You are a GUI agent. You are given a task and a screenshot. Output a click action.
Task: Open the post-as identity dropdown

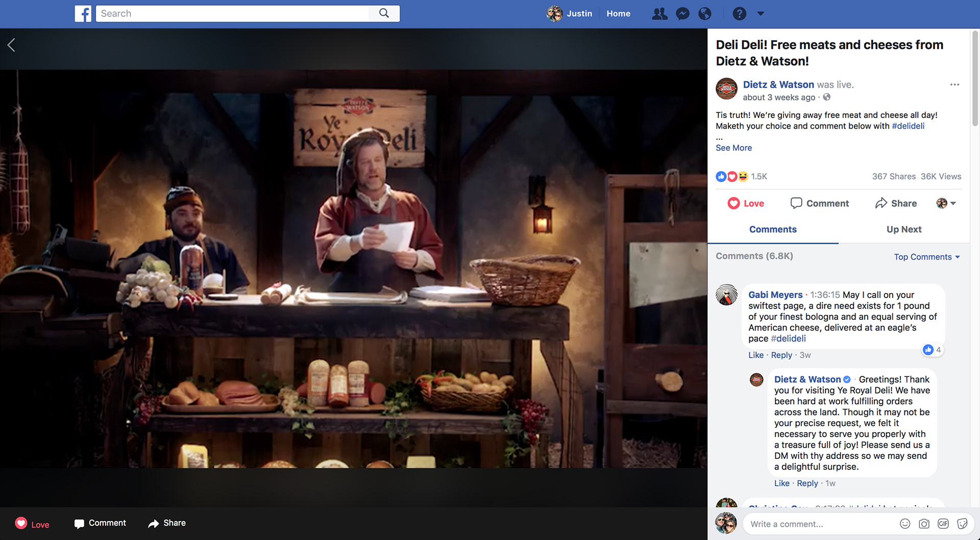pos(946,203)
